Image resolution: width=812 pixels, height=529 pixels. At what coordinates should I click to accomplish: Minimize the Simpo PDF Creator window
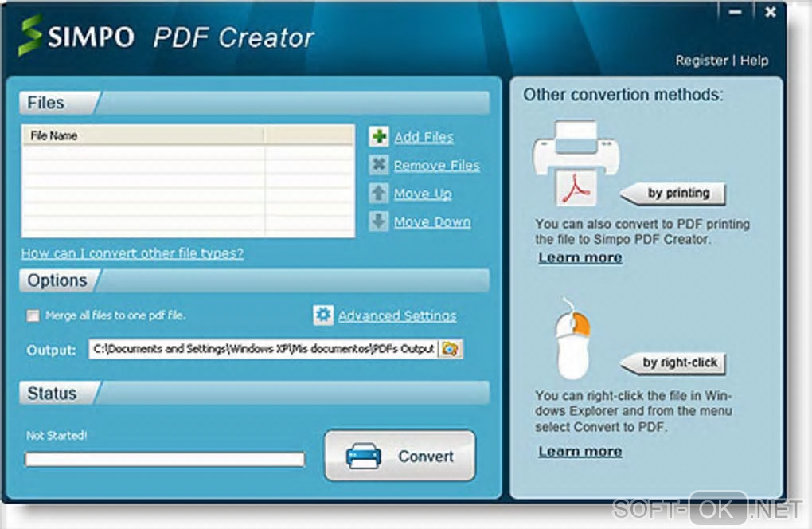[736, 13]
